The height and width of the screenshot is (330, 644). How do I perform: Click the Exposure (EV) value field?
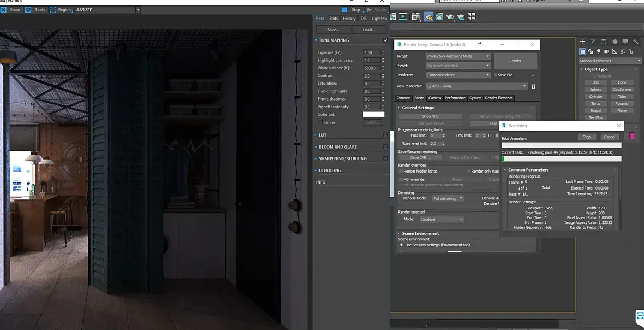[371, 53]
